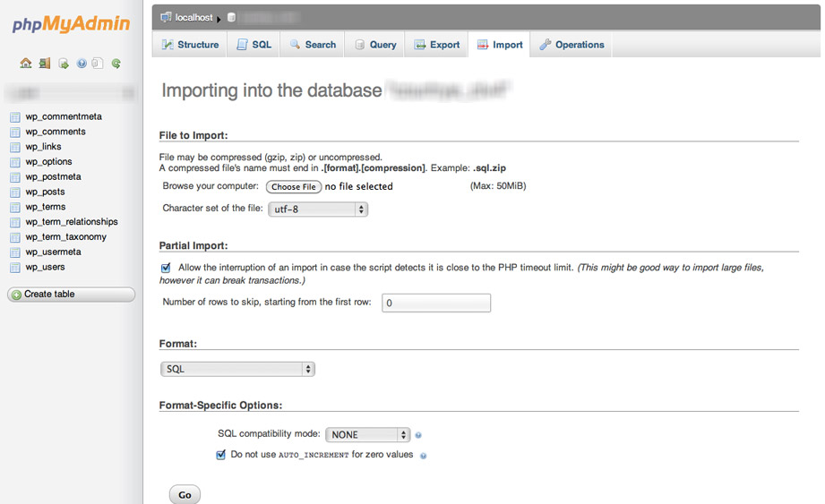The height and width of the screenshot is (504, 825).
Task: Toggle Do not use AUTO_INCREMENT checkbox
Action: point(221,455)
